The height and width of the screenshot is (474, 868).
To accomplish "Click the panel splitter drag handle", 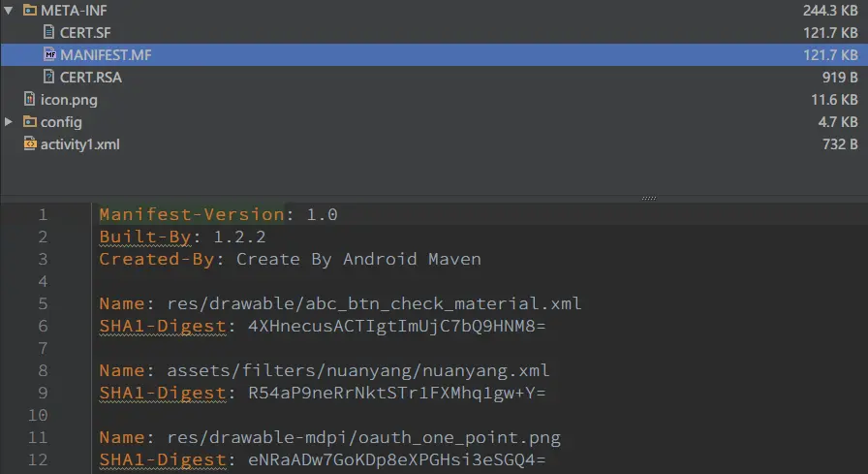I will click(649, 198).
